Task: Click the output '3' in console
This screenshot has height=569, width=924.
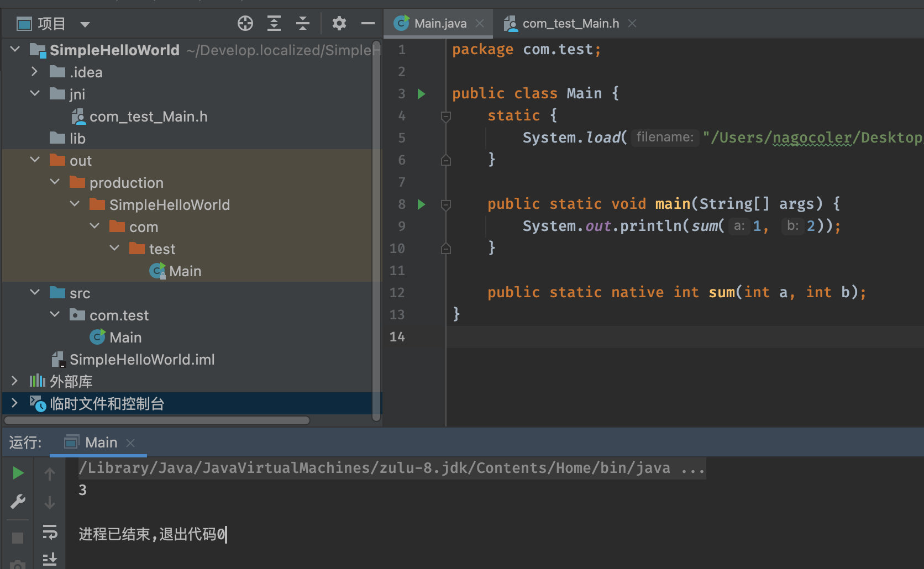Action: pos(82,490)
